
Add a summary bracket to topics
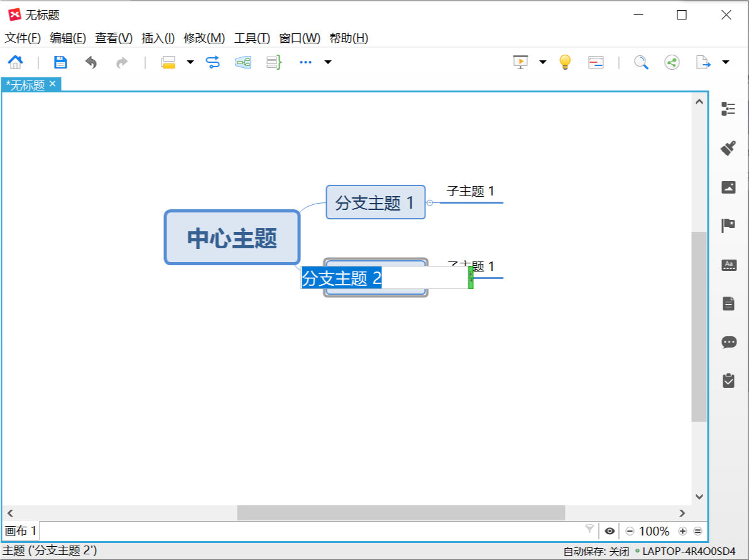coord(274,62)
